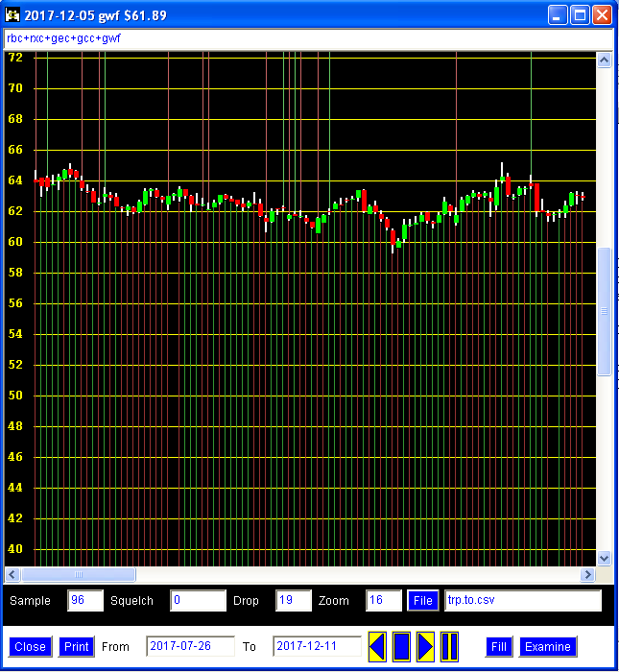619x672 pixels.
Task: Click the Examine button
Action: [548, 647]
